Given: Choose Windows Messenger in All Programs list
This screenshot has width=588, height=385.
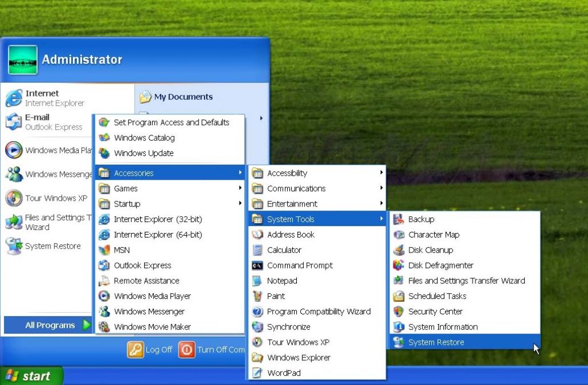Looking at the screenshot, I should [x=170, y=311].
